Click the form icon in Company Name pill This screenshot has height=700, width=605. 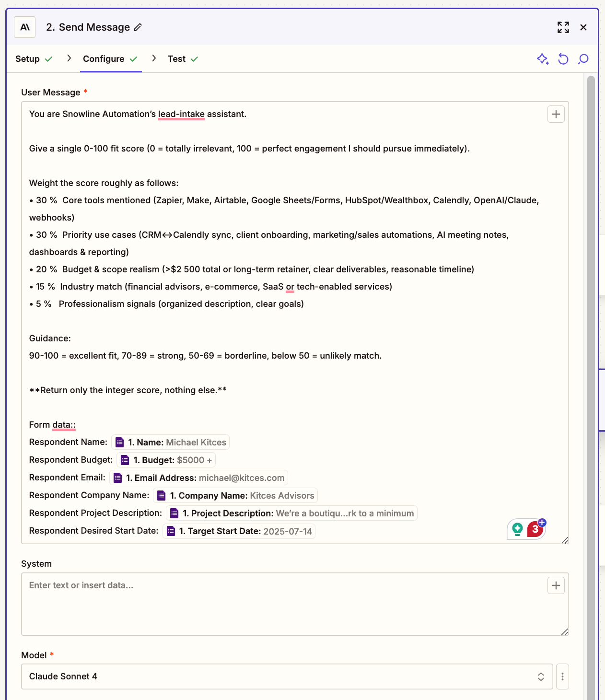(x=162, y=496)
